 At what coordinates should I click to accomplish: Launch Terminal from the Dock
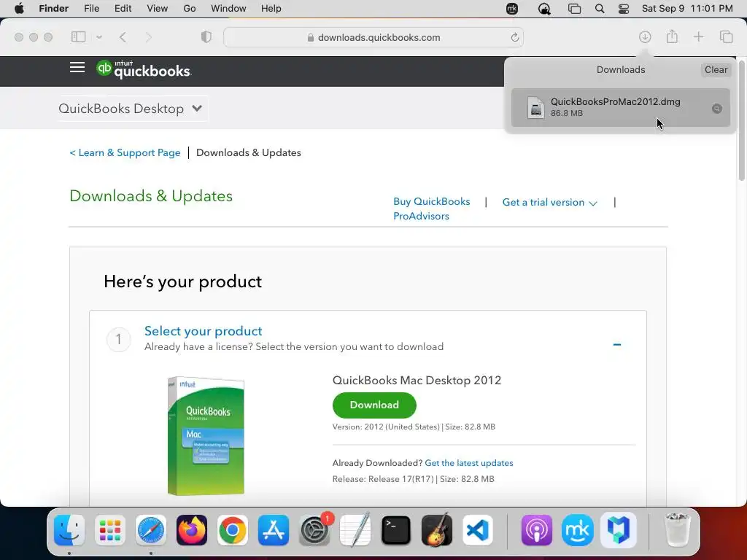(396, 530)
